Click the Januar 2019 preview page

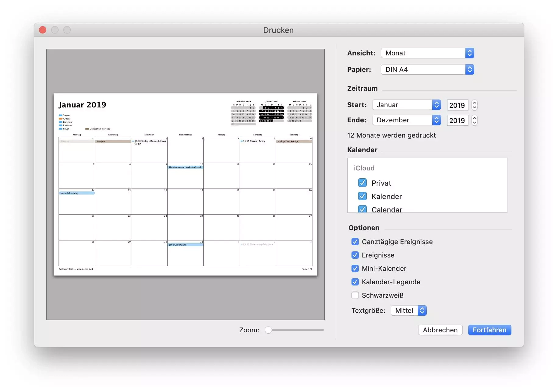pyautogui.click(x=185, y=184)
